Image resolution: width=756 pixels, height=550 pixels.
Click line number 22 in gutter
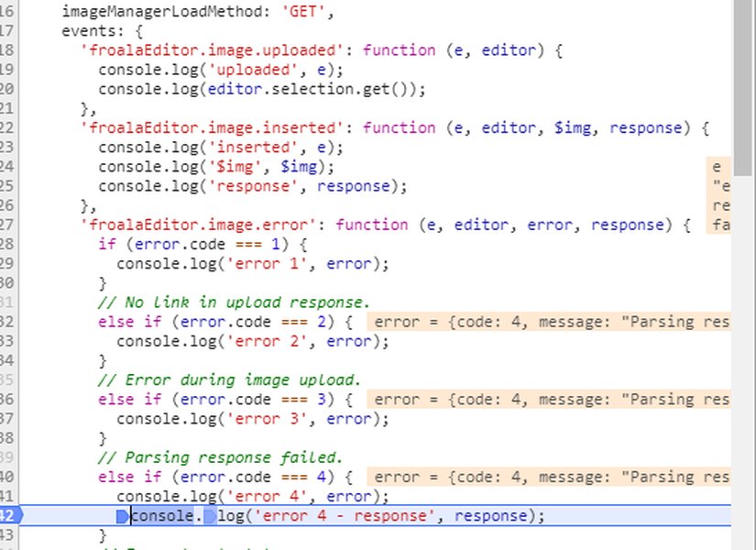6,127
